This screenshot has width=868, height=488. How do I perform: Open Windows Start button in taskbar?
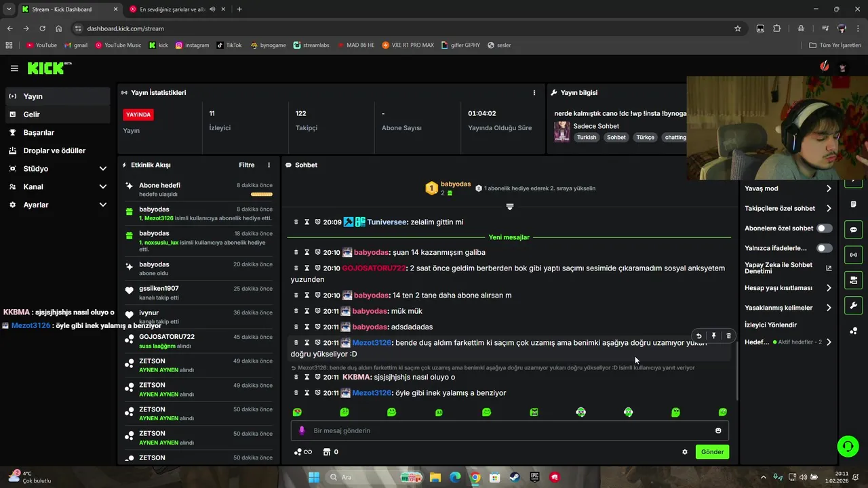pos(314,477)
